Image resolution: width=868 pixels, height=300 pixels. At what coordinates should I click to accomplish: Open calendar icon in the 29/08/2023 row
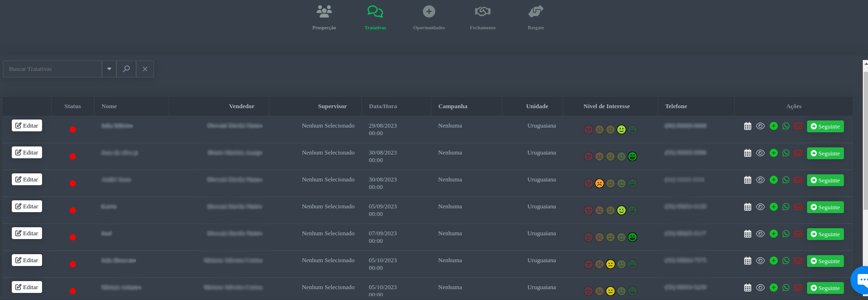[x=748, y=126]
